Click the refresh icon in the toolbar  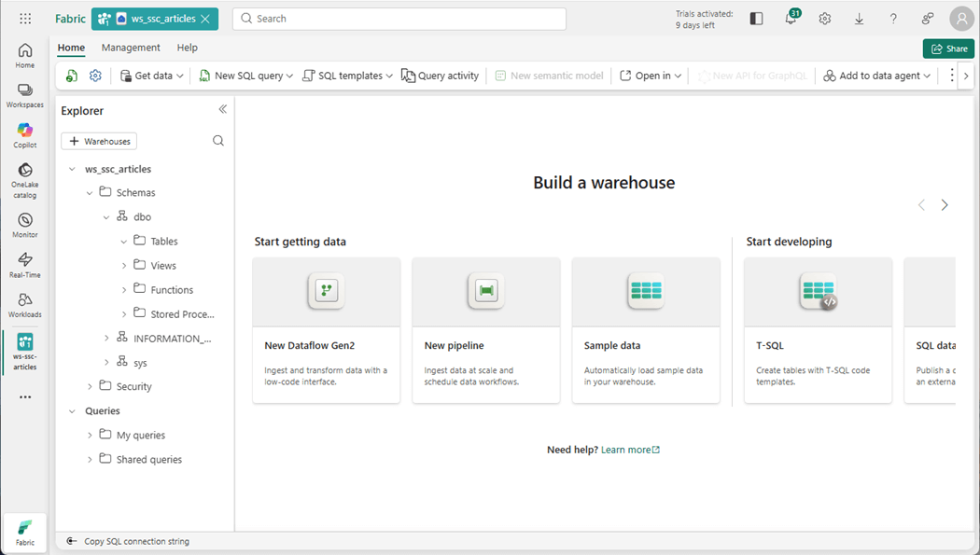[x=72, y=76]
